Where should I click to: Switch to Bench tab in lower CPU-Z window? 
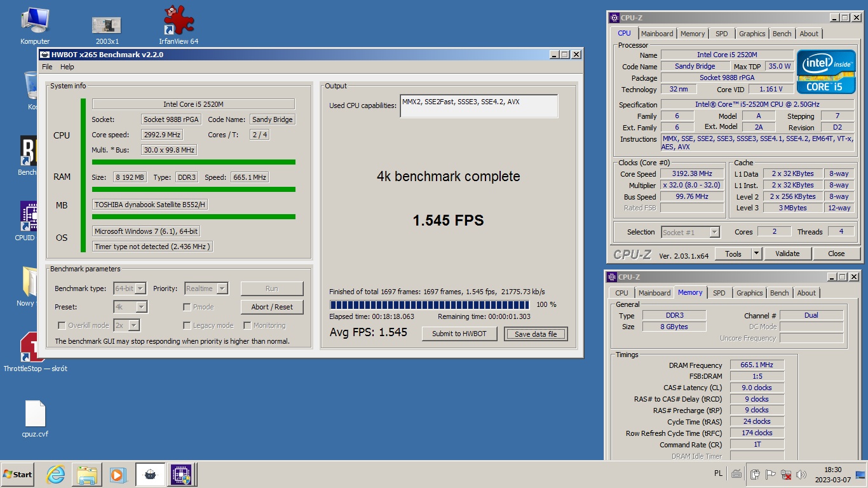pos(780,293)
